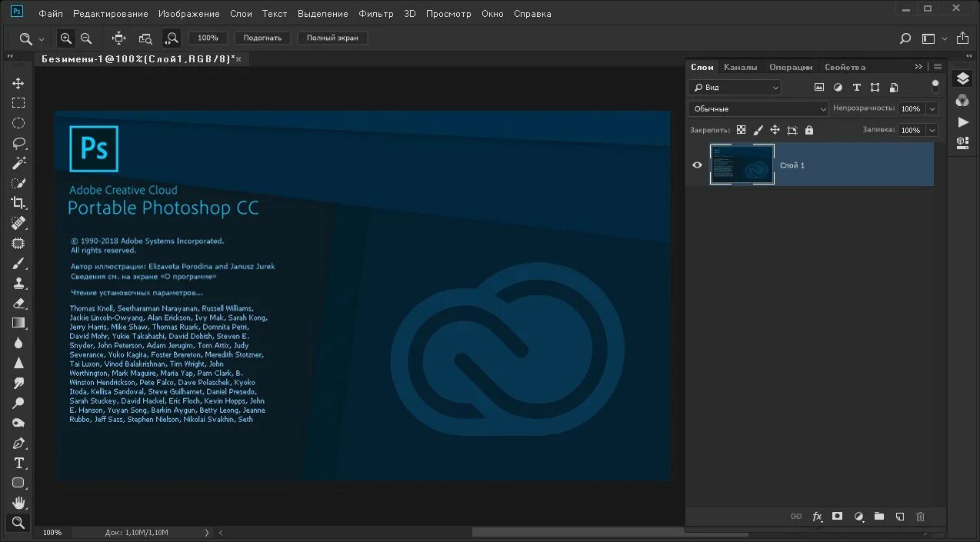Open the Файл menu

(x=51, y=14)
